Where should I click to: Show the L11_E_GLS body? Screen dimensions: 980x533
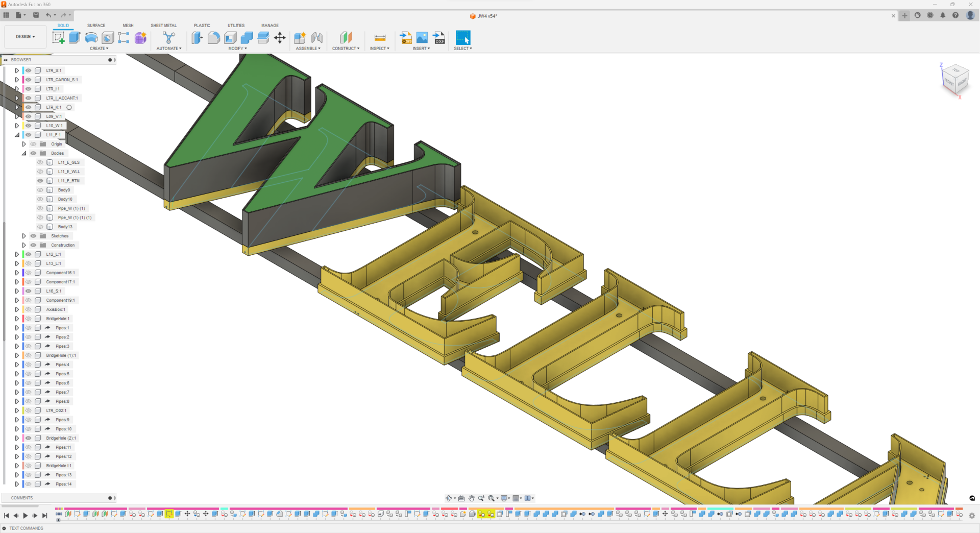pos(40,162)
